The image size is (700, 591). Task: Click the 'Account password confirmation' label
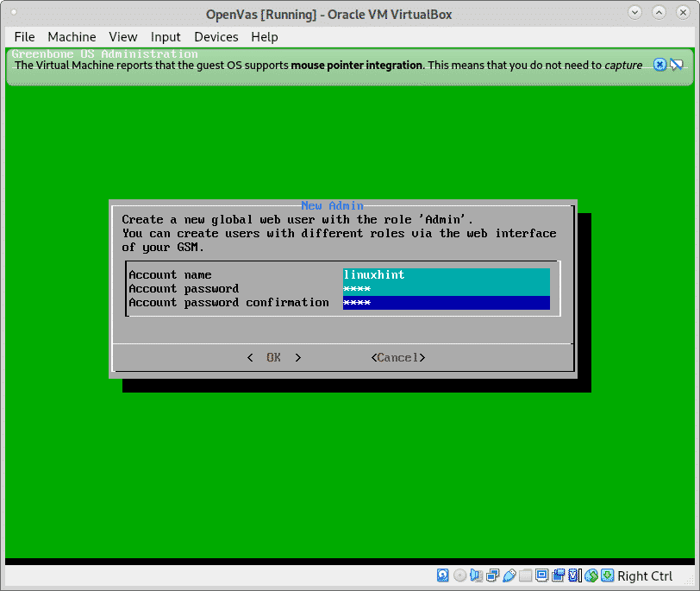tap(228, 303)
